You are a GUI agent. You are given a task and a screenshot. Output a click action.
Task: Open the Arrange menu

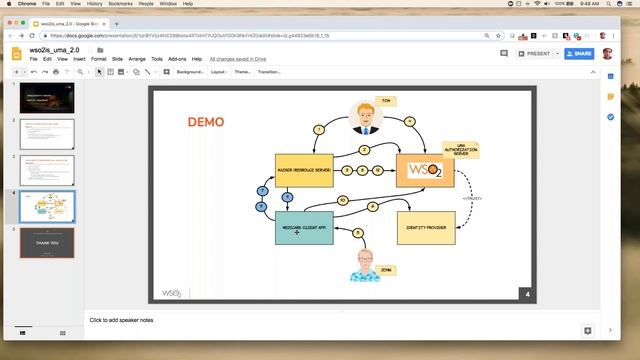[137, 59]
